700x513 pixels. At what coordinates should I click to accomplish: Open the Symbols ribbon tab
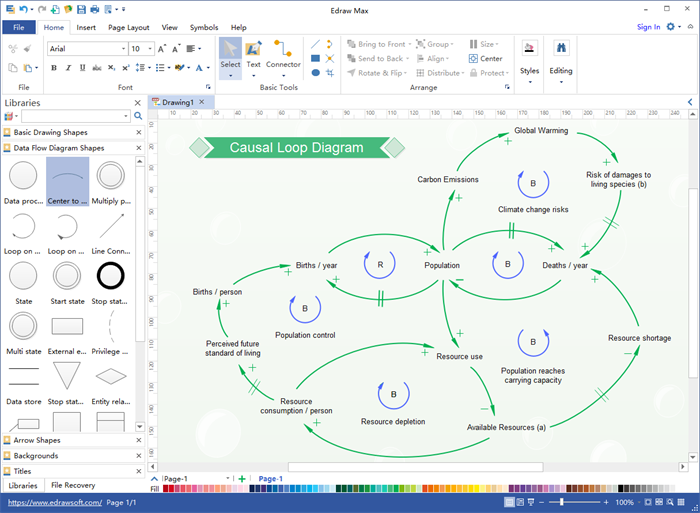click(x=203, y=27)
